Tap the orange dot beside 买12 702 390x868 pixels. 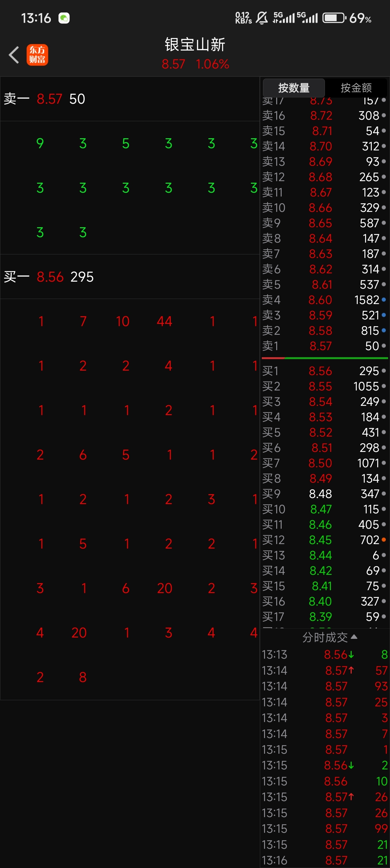coord(384,540)
